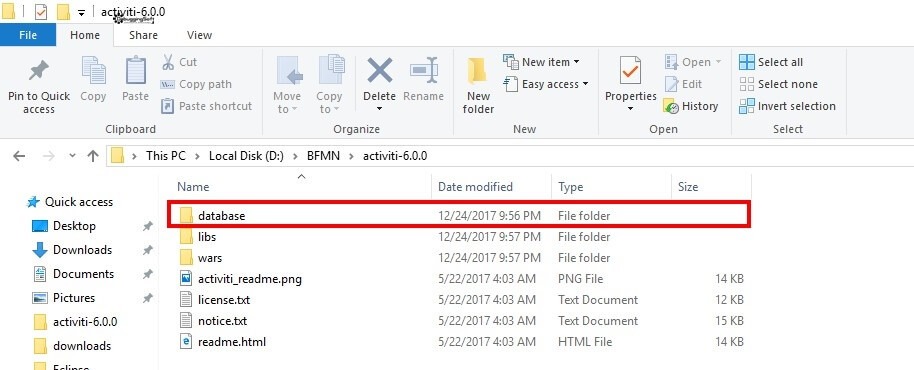Click the Move to icon
This screenshot has height=370, width=914.
tap(290, 71)
